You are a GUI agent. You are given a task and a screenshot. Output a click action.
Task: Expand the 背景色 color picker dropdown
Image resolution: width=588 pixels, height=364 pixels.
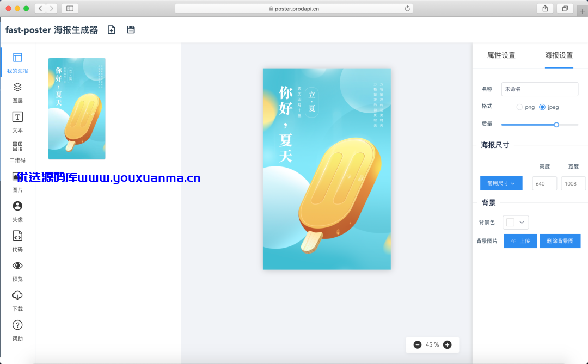coord(516,223)
